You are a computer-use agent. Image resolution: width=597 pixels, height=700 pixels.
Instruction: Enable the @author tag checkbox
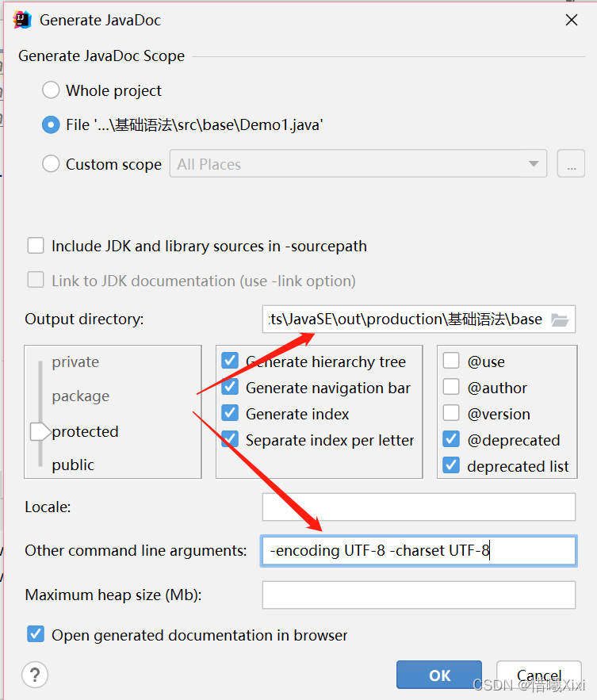451,388
